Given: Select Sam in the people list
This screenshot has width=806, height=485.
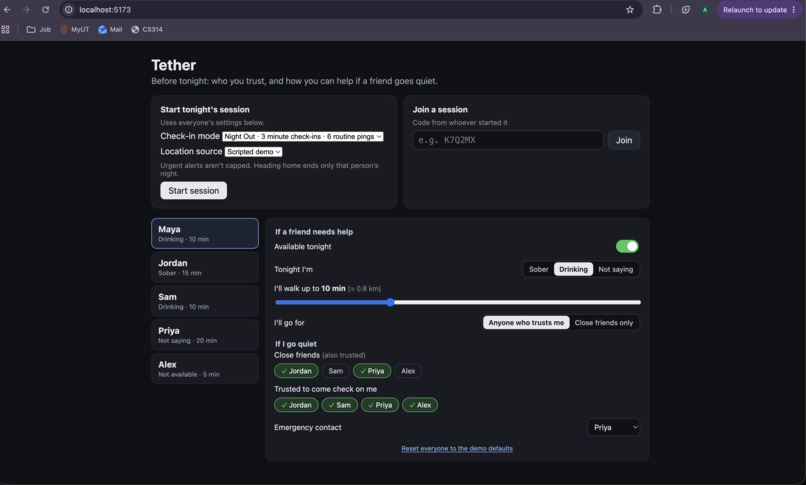Looking at the screenshot, I should point(205,301).
